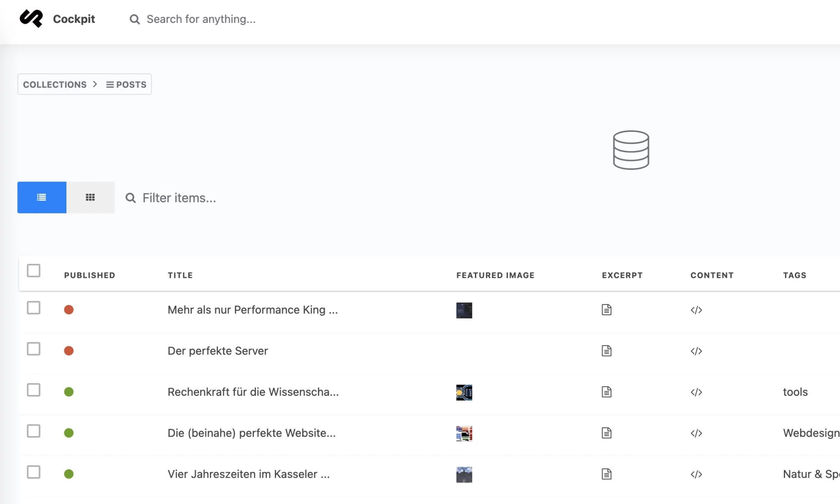The height and width of the screenshot is (504, 840).
Task: Click the database icon
Action: pyautogui.click(x=630, y=150)
